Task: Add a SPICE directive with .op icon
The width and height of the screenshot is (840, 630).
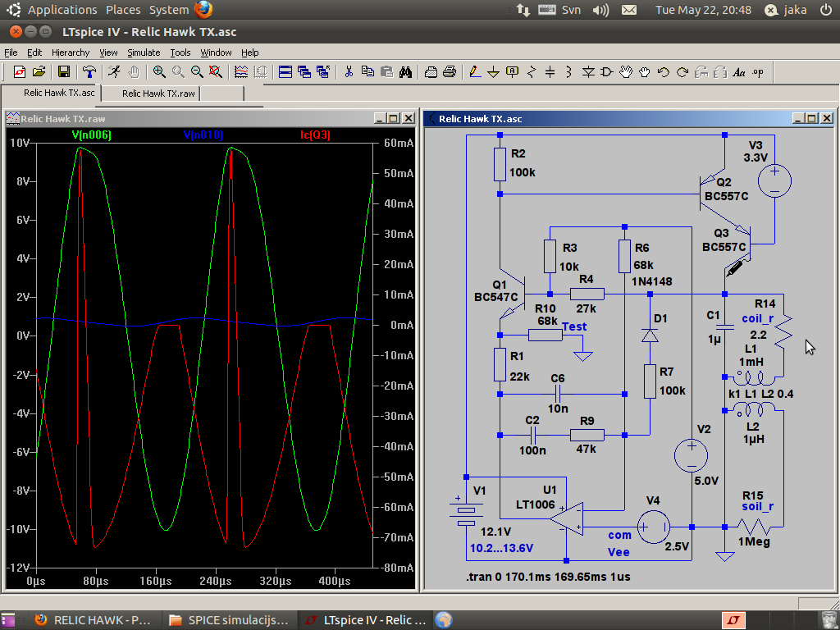Action: click(757, 72)
